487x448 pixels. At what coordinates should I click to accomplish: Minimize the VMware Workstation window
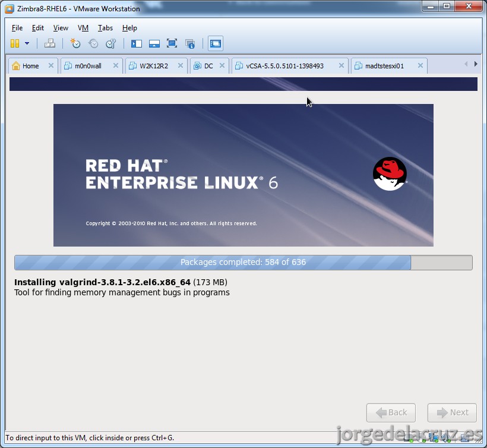(x=431, y=7)
